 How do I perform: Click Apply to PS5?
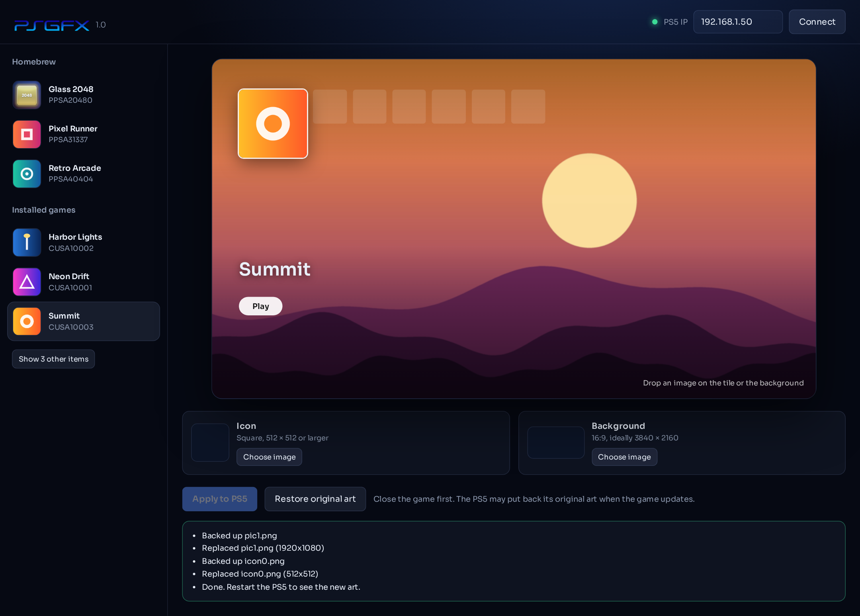[x=220, y=499]
